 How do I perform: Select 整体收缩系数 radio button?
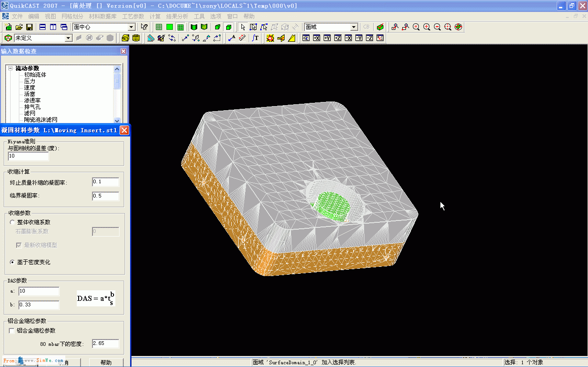tap(12, 222)
